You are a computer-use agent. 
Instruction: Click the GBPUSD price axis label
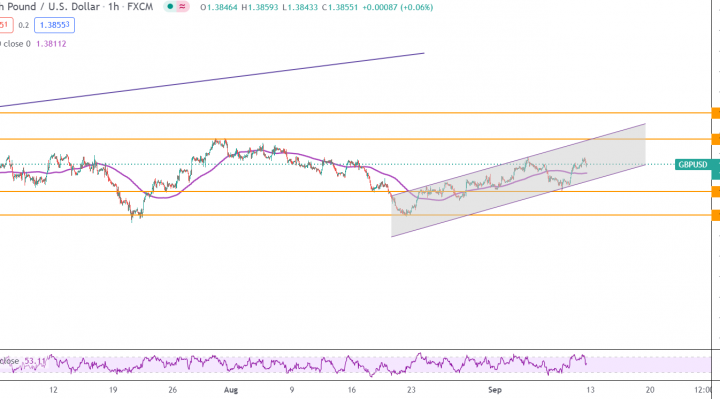(693, 164)
